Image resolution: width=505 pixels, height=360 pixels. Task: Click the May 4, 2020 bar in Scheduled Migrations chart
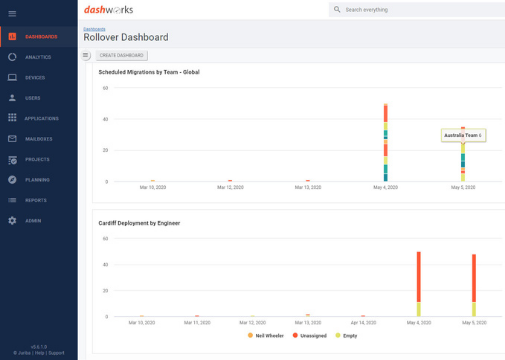386,143
